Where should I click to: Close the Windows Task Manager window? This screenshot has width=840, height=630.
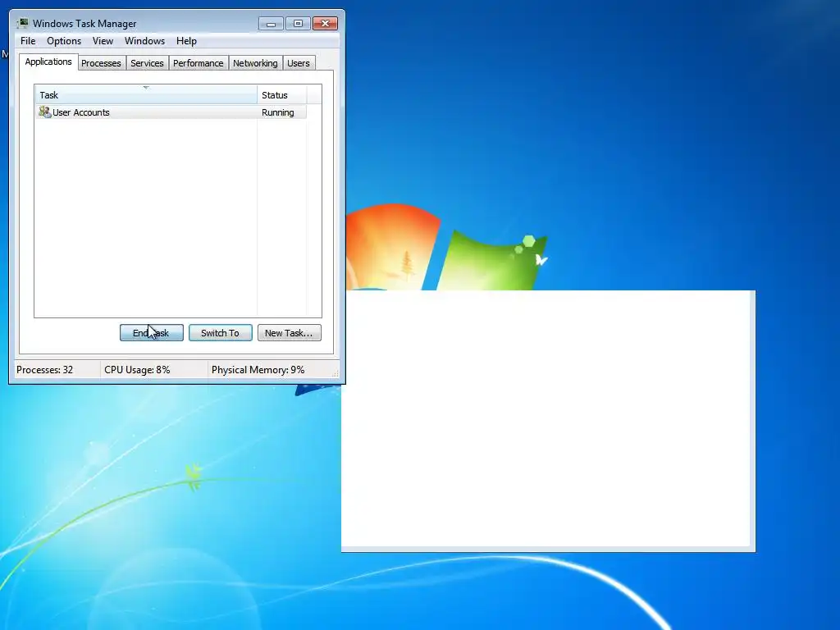click(x=325, y=24)
